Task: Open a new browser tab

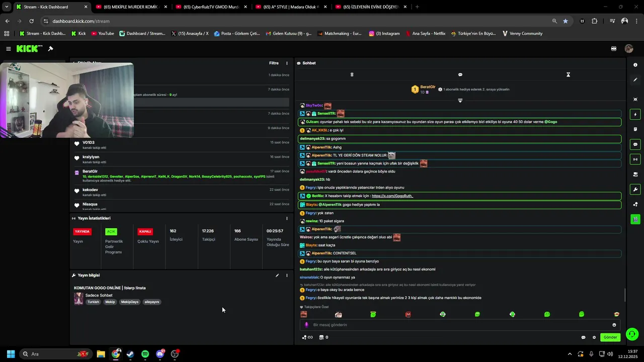Action: pos(417,7)
